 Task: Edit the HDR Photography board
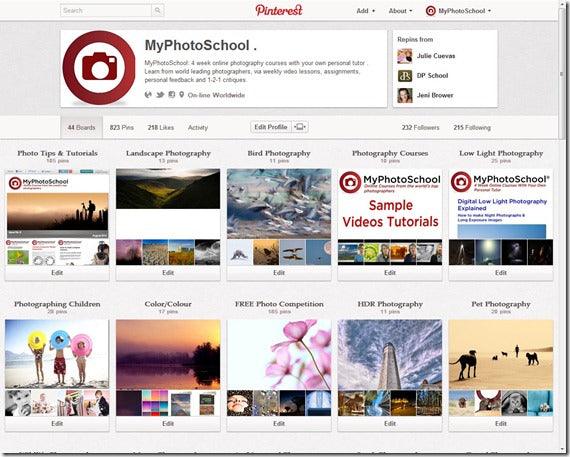[x=390, y=424]
